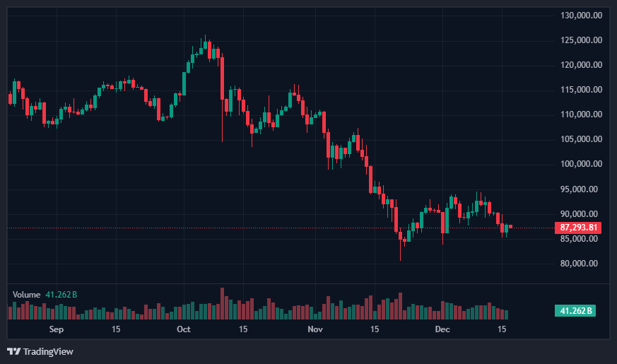Select the Volume indicator legend label
Image resolution: width=617 pixels, height=364 pixels.
(27, 294)
